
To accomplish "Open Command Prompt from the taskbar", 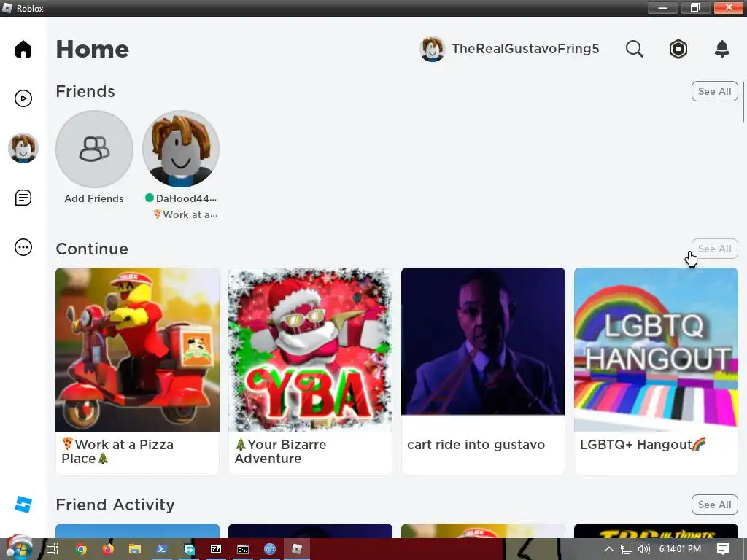I will pos(243,549).
